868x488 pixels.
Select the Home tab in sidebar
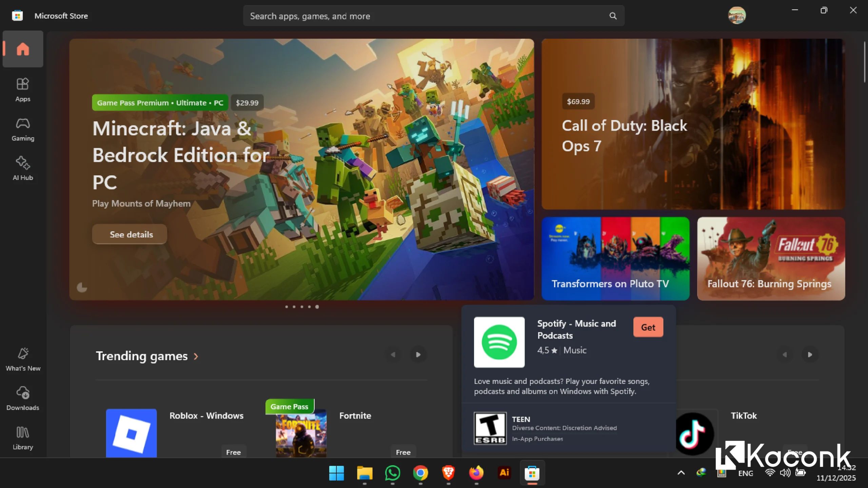tap(23, 49)
